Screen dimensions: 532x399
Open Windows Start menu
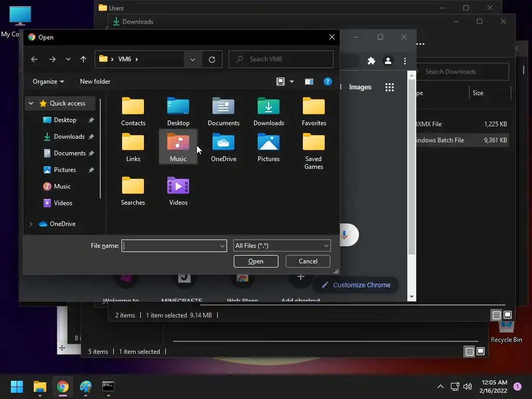tap(17, 387)
